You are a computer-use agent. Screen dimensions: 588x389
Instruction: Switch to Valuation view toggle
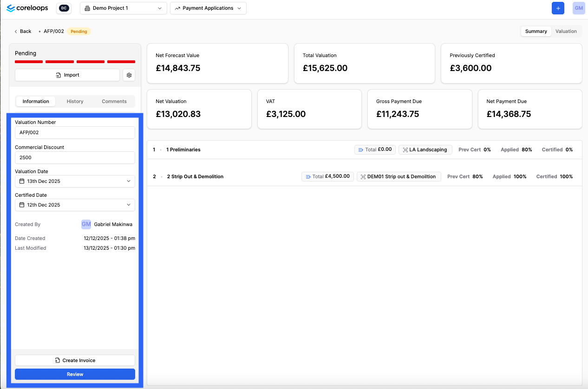coord(566,32)
